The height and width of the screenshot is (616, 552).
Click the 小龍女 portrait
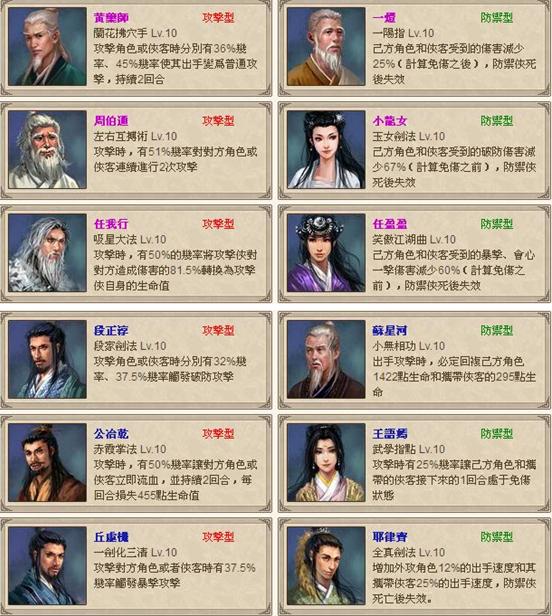tap(326, 149)
